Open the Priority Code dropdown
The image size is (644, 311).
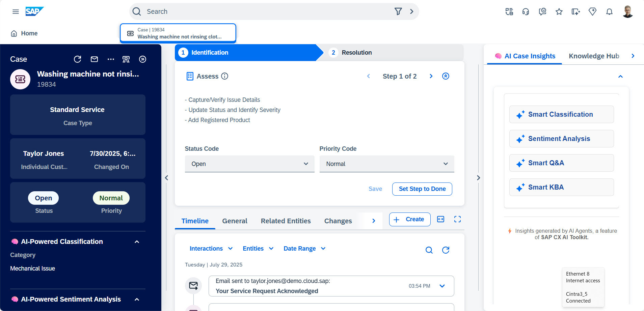point(386,164)
